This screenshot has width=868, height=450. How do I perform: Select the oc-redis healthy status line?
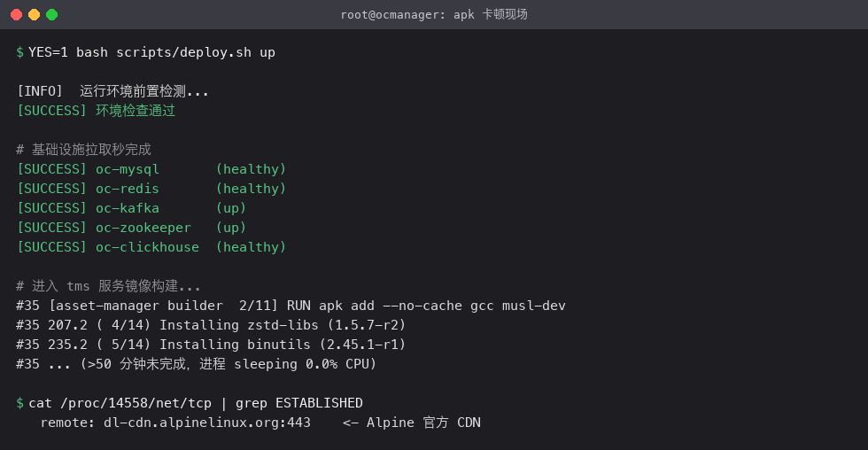pos(151,189)
